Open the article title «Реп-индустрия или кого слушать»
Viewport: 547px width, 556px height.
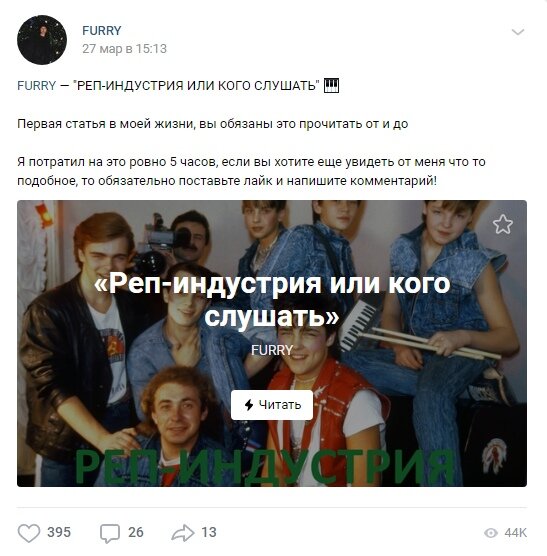[x=272, y=300]
